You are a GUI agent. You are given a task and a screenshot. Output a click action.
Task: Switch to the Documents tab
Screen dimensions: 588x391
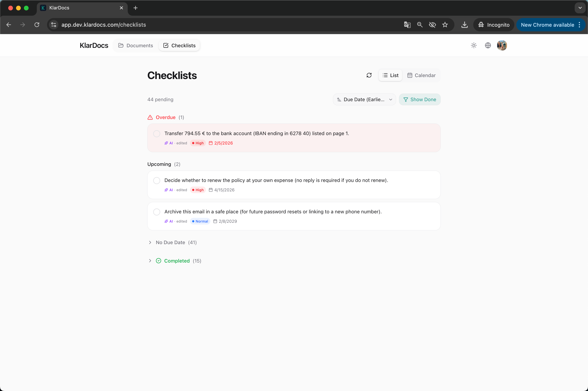pyautogui.click(x=136, y=45)
